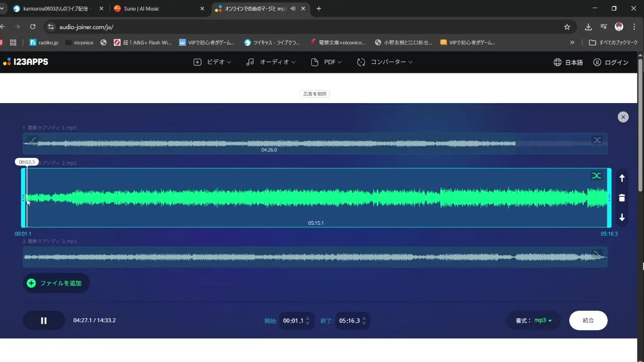Move track 2 up

[622, 178]
